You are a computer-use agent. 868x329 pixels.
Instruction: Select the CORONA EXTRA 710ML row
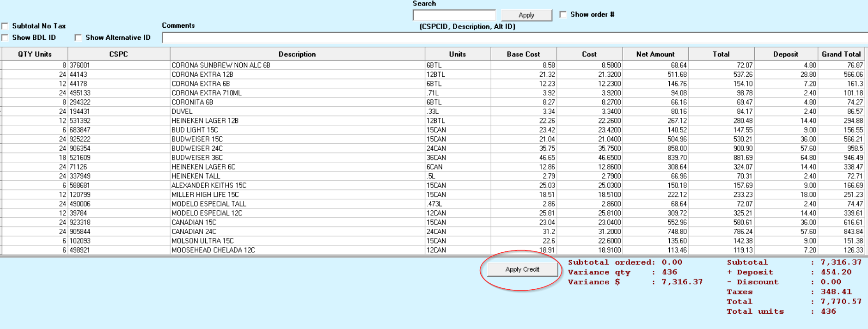(x=433, y=93)
